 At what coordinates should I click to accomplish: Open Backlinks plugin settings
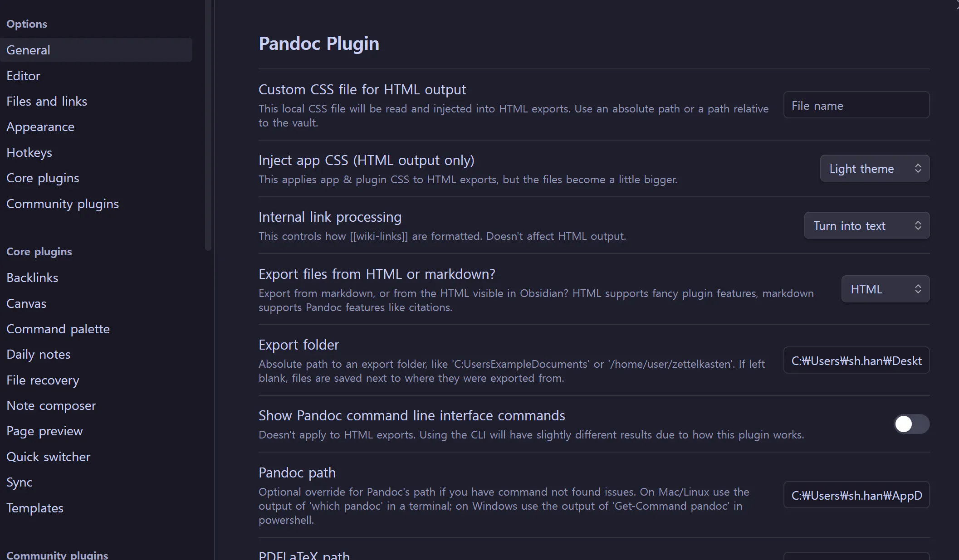(x=32, y=278)
